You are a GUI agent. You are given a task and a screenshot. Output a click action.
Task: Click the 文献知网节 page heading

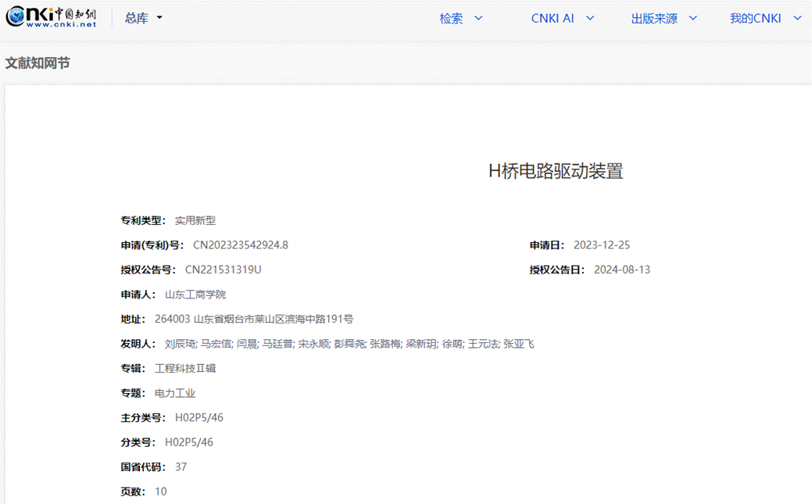click(x=38, y=63)
